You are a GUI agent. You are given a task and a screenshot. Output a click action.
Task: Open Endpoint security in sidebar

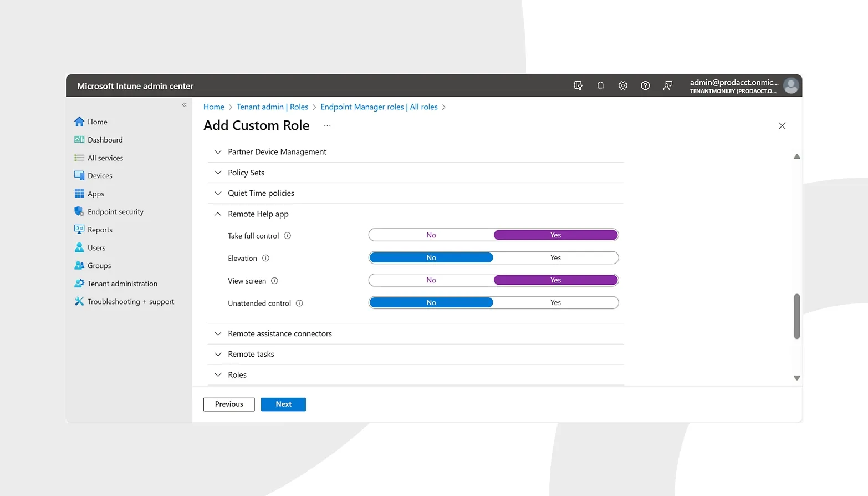click(115, 212)
